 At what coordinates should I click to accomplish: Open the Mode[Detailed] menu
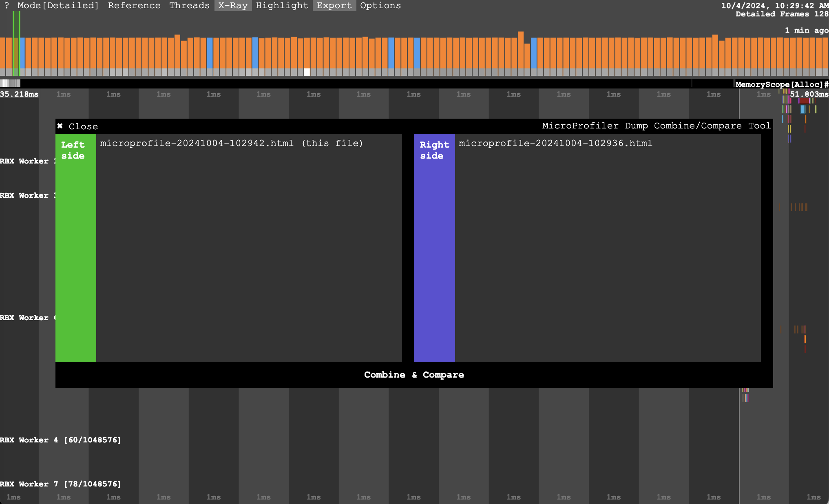[x=58, y=5]
